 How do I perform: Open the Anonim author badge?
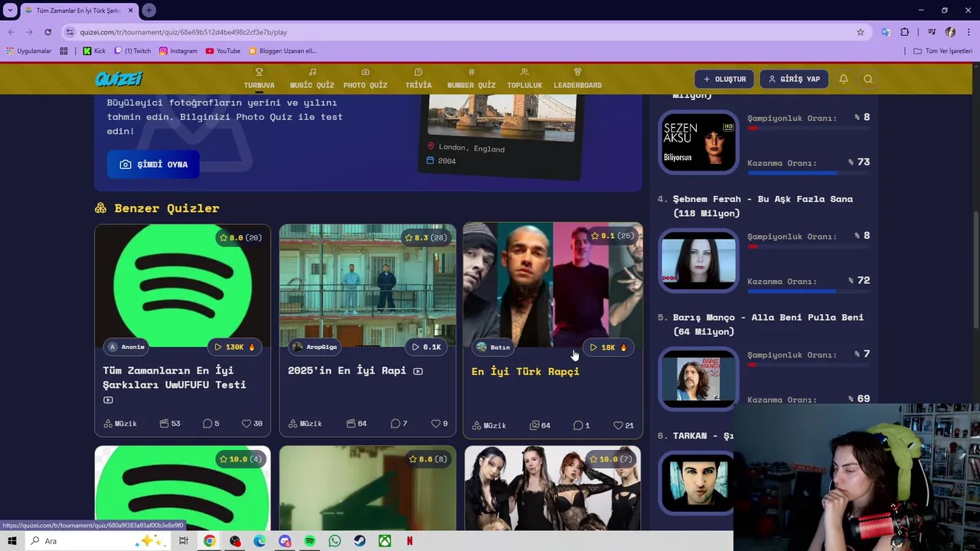pos(126,347)
